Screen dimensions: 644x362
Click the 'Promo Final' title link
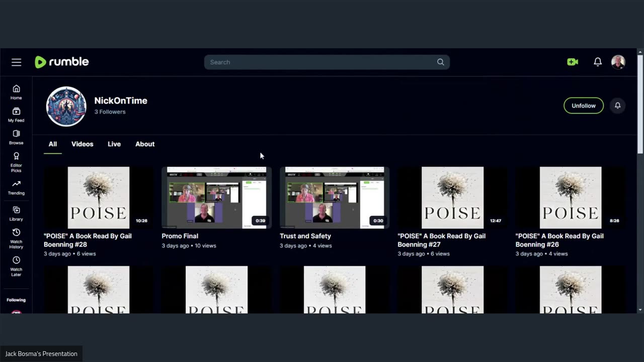180,236
